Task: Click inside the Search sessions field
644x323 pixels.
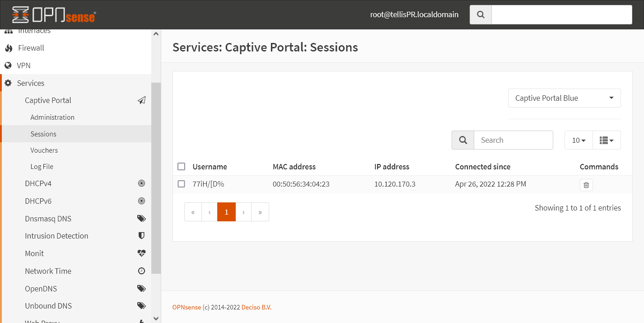Action: (x=513, y=140)
